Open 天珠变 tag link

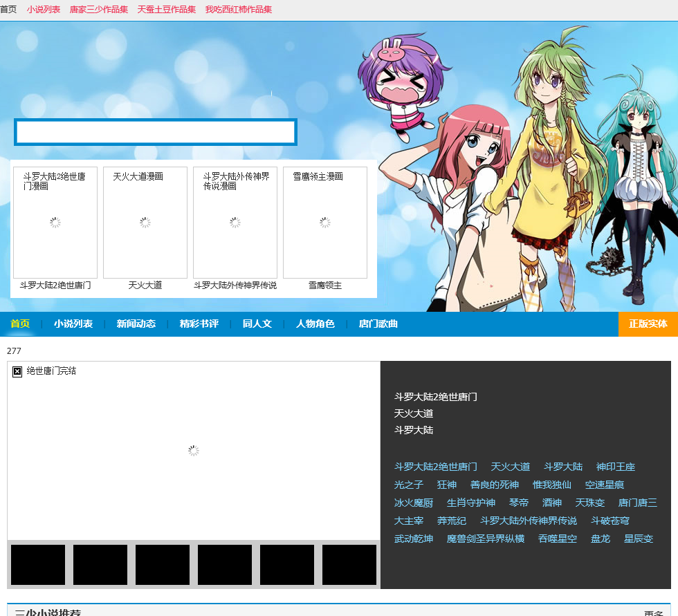(589, 503)
